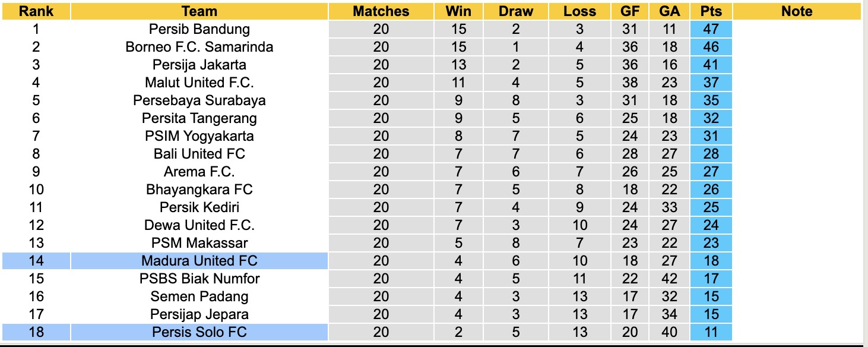Screen dimensions: 868x347
Task: Select Persija Jakarta team name
Action: point(199,65)
